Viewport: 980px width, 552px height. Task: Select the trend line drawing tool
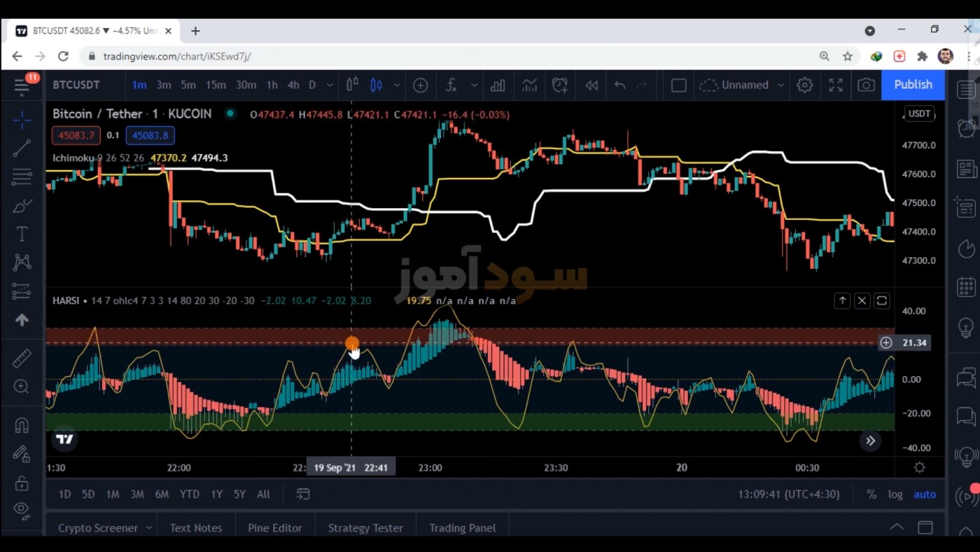(x=22, y=148)
